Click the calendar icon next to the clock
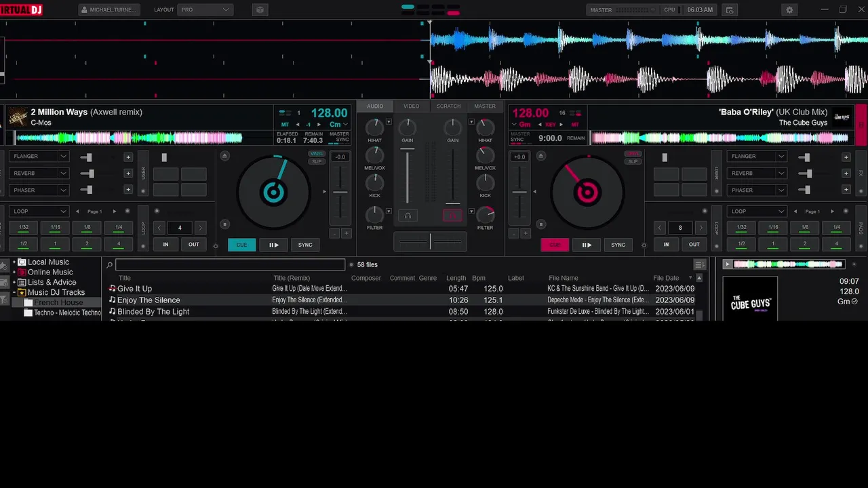This screenshot has height=488, width=868. coord(730,10)
